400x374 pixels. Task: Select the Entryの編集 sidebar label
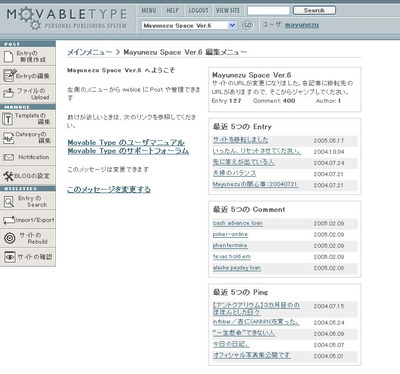(32, 76)
